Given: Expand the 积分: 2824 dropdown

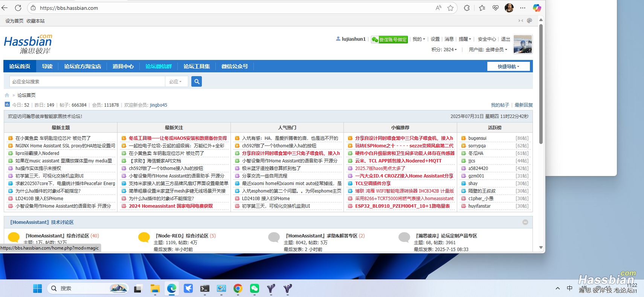Looking at the screenshot, I should point(444,50).
